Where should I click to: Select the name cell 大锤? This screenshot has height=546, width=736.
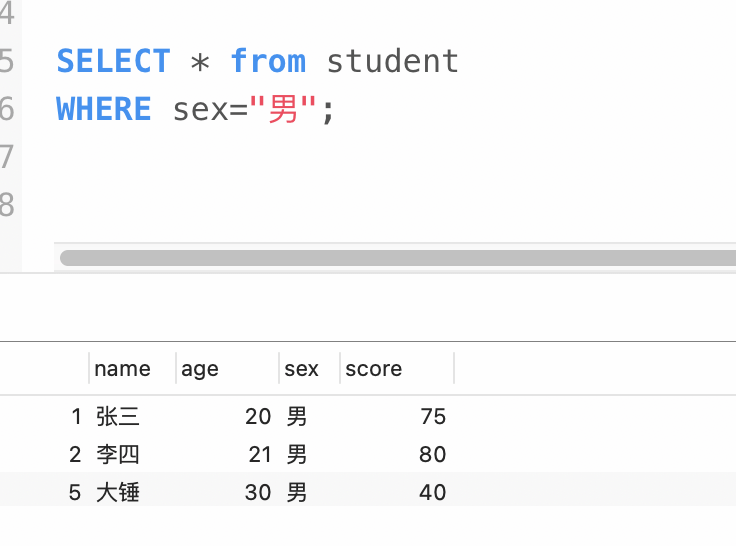[118, 493]
